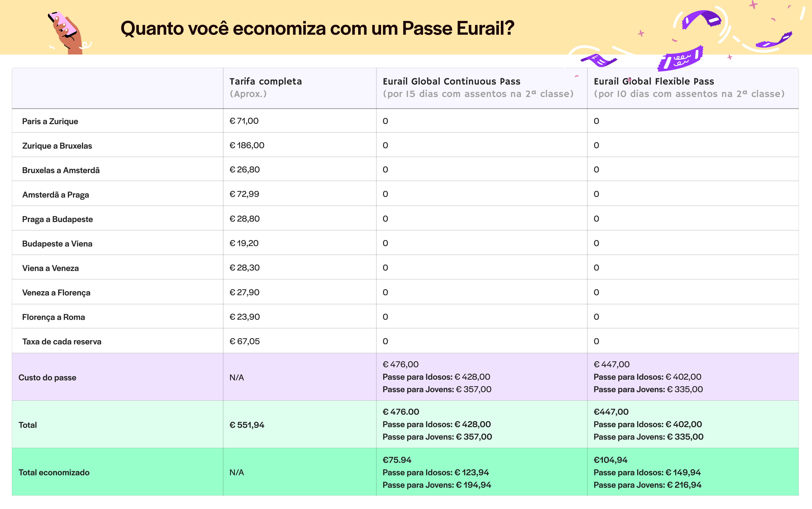
Task: Click the '(Aprox.)' subheader text
Action: tap(248, 94)
